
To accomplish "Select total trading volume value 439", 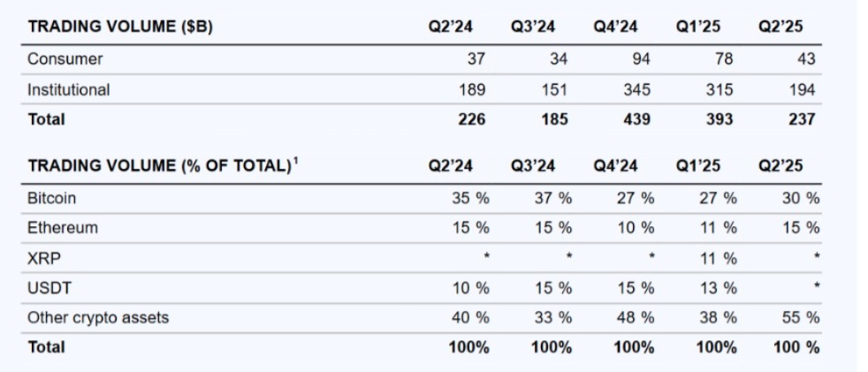I will point(636,118).
